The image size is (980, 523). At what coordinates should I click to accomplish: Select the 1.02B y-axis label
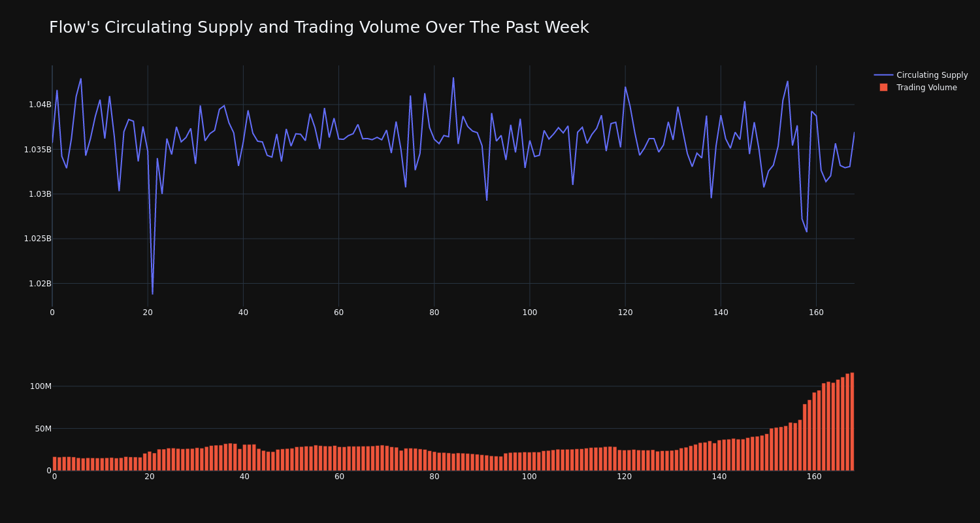(x=40, y=284)
